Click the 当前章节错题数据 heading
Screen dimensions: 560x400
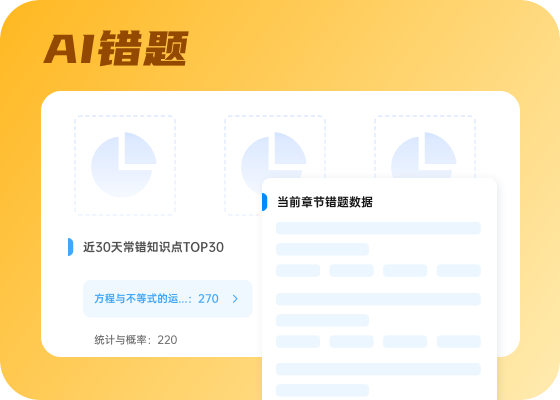pos(325,202)
